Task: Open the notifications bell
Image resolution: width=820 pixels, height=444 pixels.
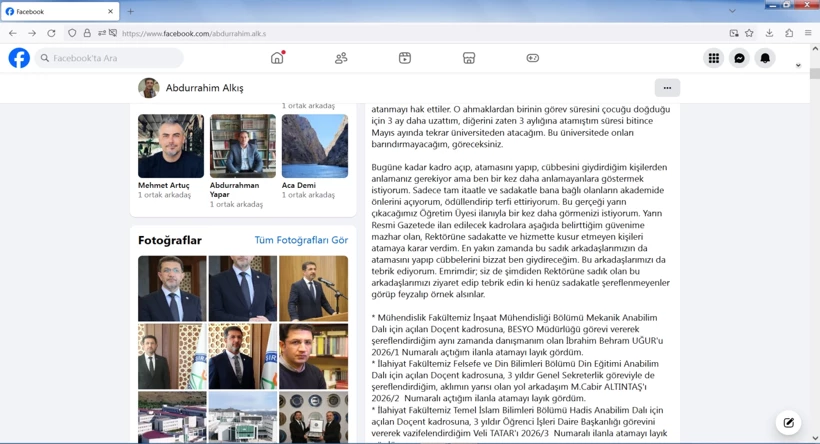Action: (x=765, y=58)
